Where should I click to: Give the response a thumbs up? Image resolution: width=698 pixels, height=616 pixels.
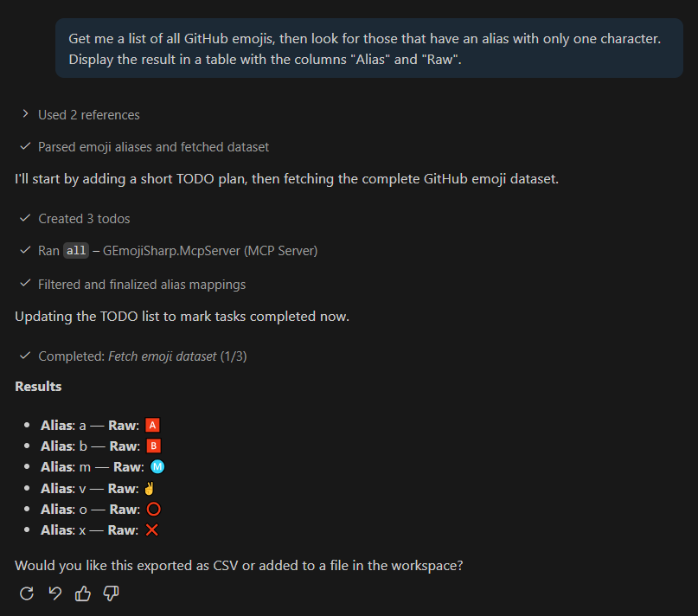click(82, 594)
